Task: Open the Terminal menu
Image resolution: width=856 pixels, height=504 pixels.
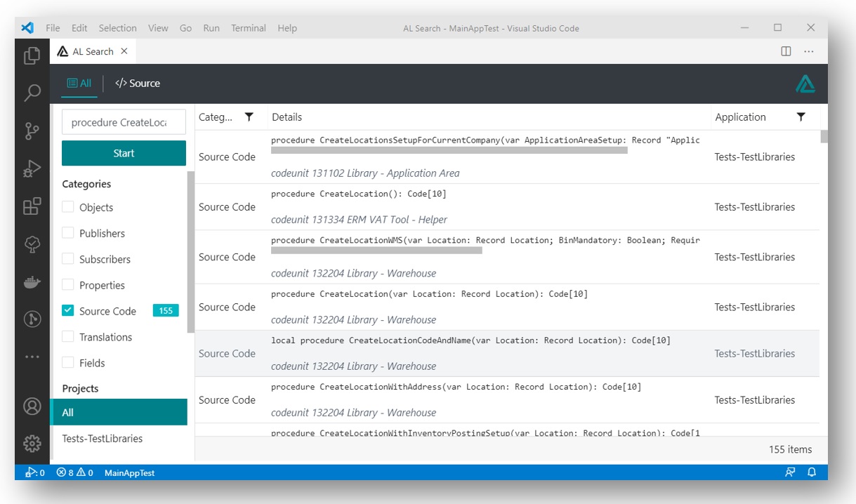Action: click(x=249, y=28)
